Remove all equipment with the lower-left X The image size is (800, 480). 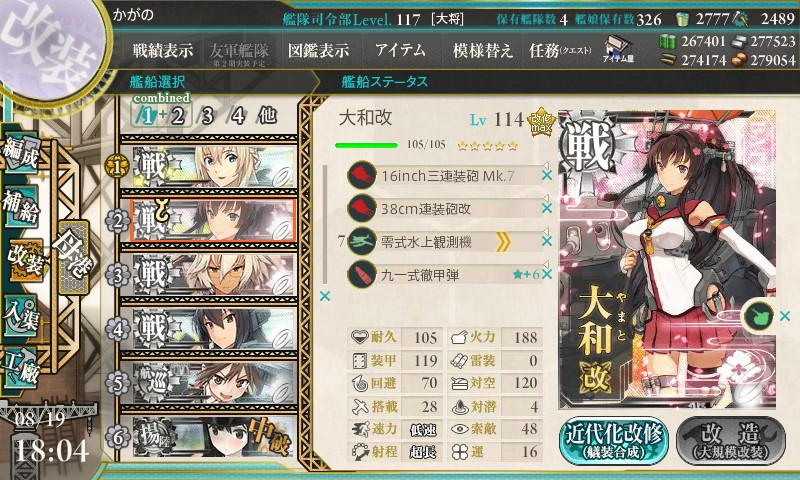pos(324,296)
